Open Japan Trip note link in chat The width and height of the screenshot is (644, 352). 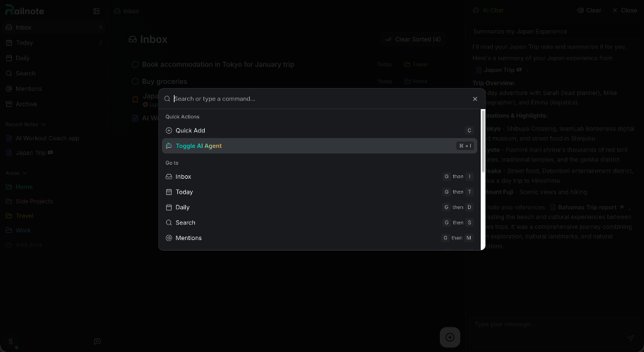coord(498,70)
